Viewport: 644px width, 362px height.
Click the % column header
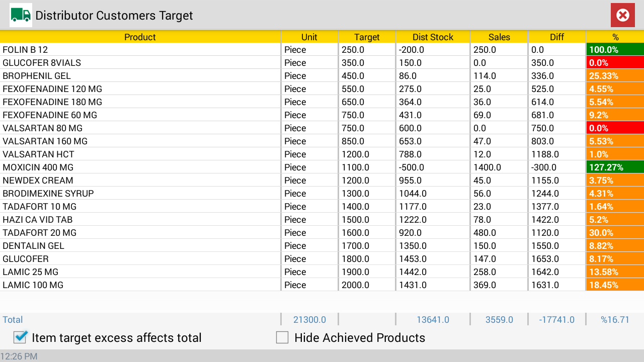(x=615, y=37)
